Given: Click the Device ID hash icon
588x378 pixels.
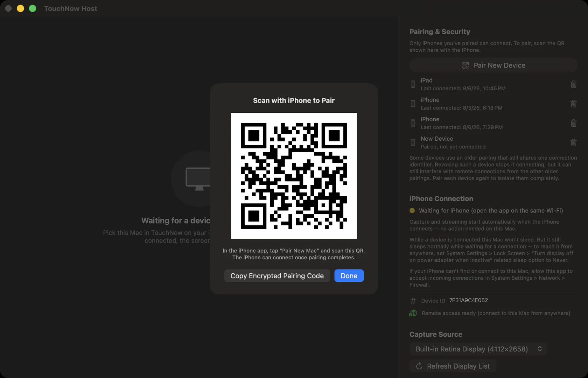Looking at the screenshot, I should pos(413,301).
